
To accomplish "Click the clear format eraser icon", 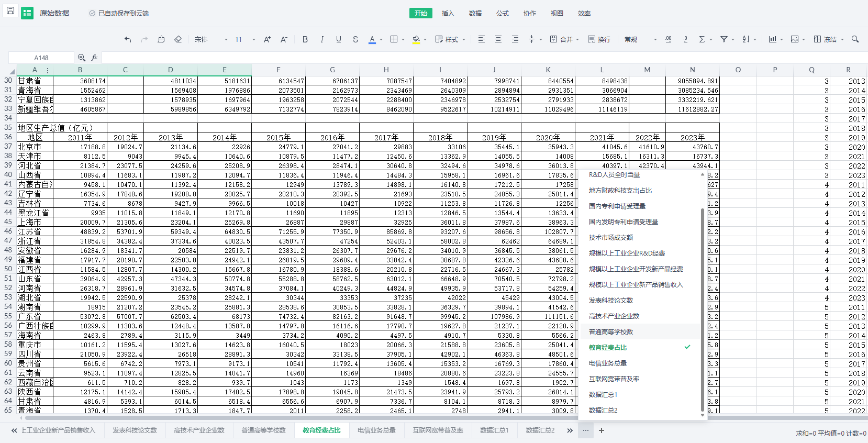I will [x=178, y=39].
